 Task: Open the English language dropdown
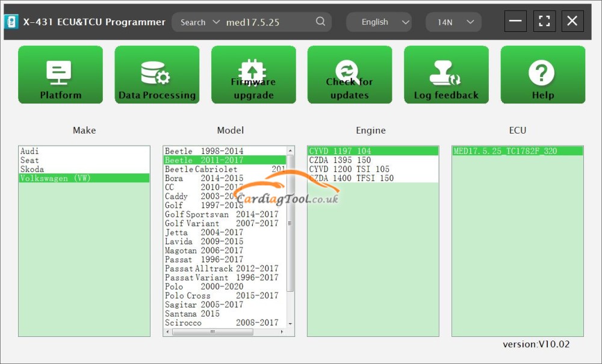[379, 22]
